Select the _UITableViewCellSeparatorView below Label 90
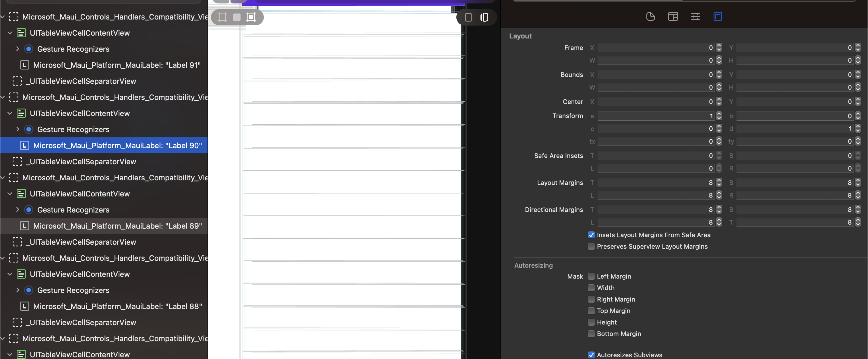 [x=81, y=161]
